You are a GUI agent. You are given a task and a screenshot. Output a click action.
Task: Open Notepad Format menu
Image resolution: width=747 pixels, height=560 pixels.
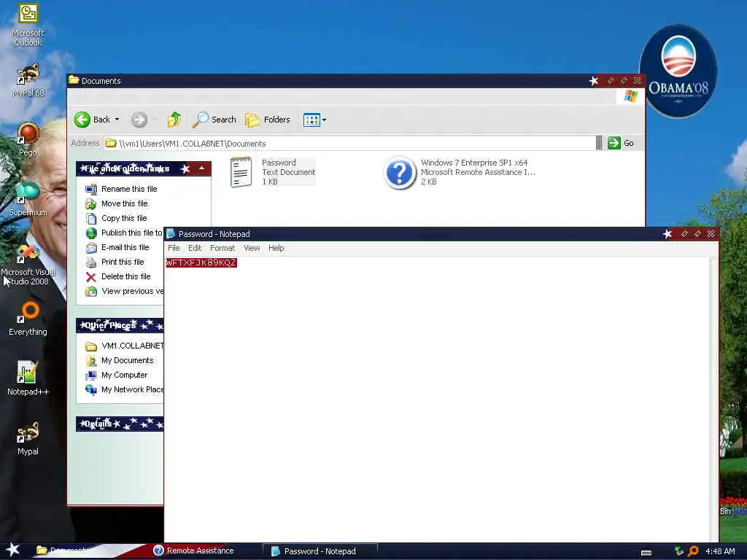tap(222, 248)
